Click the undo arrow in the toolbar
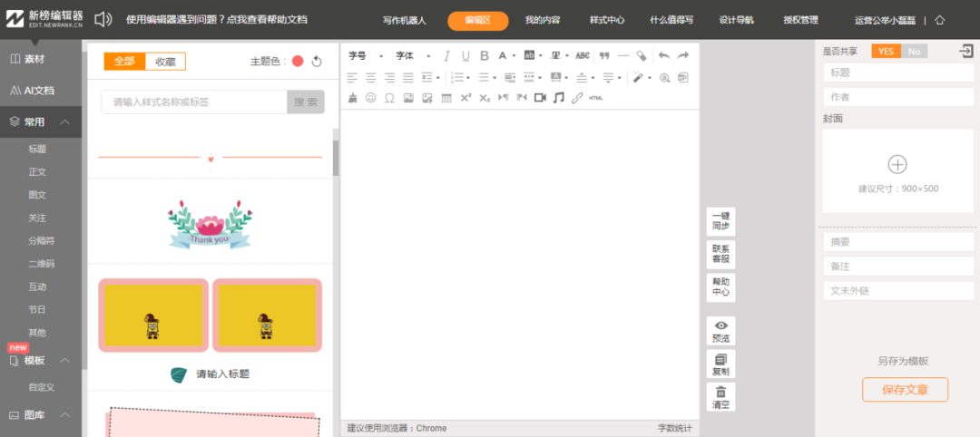 pos(664,56)
